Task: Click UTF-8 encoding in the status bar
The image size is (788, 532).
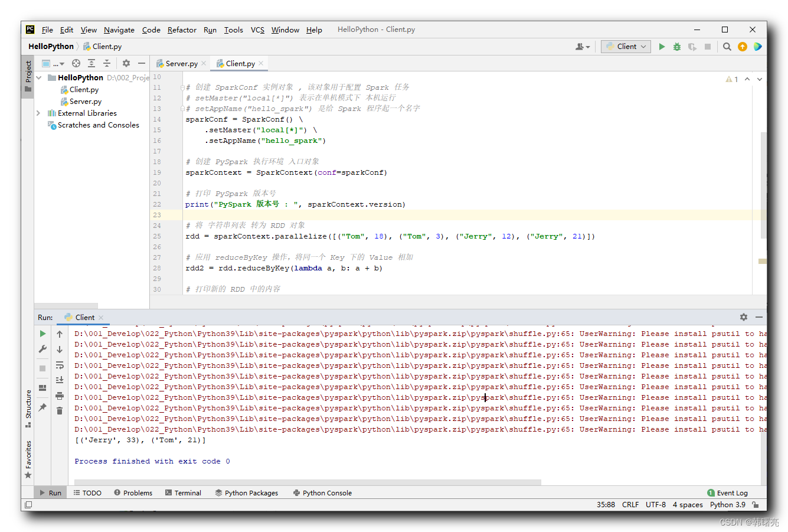Action: tap(656, 504)
